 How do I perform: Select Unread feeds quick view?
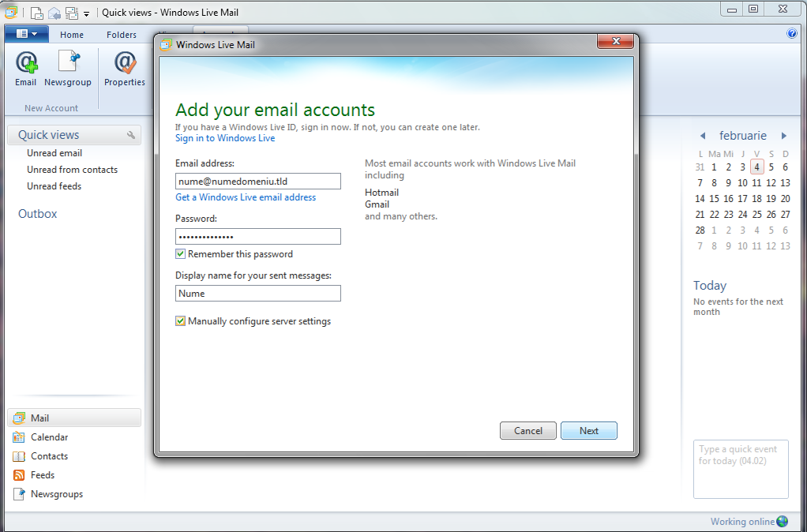tap(54, 185)
